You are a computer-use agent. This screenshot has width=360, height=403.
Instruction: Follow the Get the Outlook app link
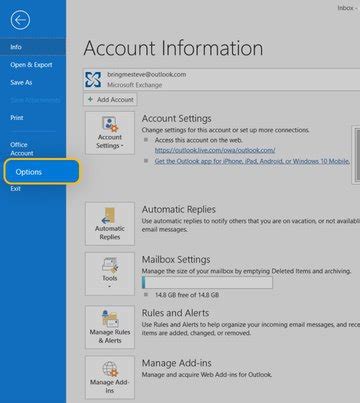[252, 161]
